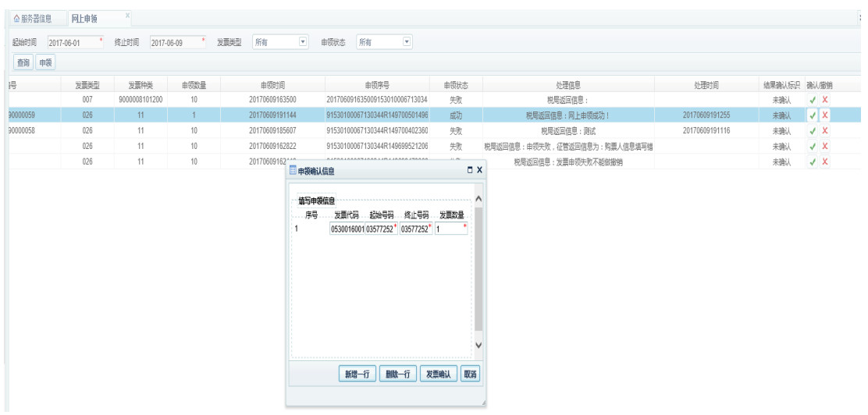Screen dimensions: 868x415
Task: Focus the 起始时间 date field
Action: tap(75, 43)
